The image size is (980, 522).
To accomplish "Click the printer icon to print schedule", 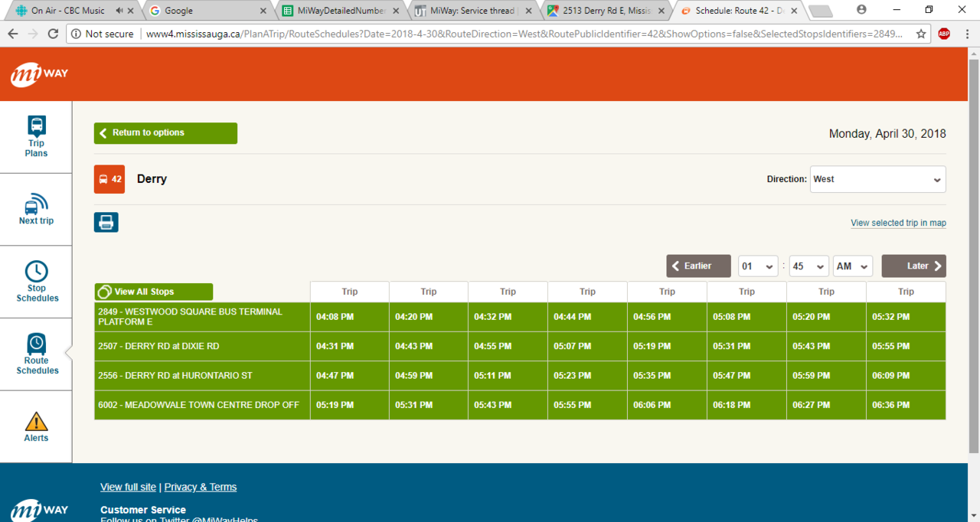I will [106, 223].
